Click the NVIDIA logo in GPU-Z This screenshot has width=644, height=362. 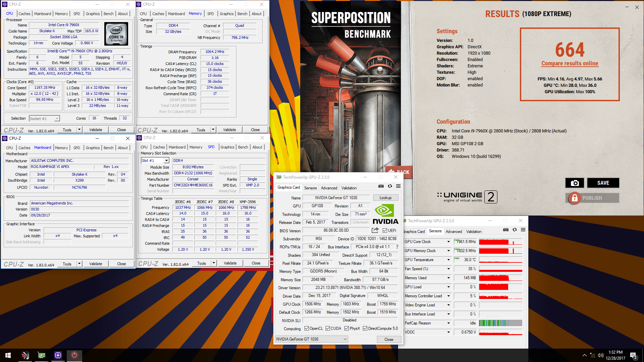point(385,214)
